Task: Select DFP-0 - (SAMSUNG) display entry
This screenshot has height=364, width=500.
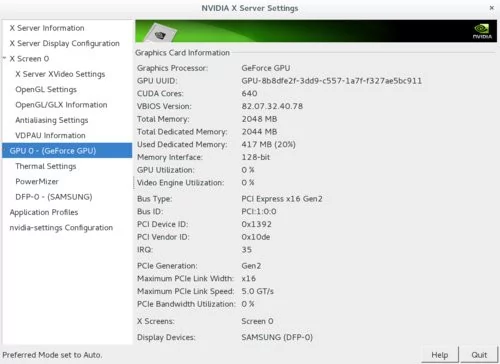Action: click(x=54, y=197)
